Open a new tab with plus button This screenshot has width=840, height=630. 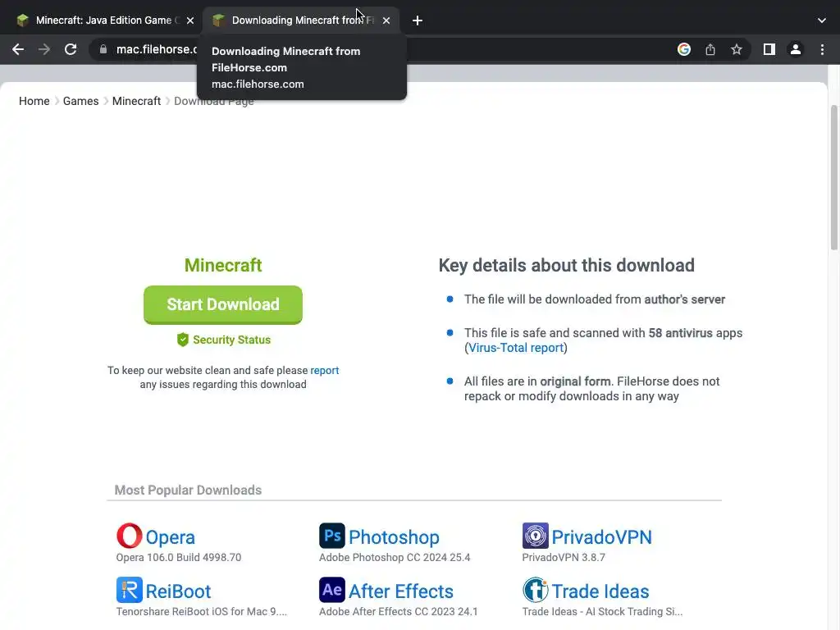pos(418,21)
